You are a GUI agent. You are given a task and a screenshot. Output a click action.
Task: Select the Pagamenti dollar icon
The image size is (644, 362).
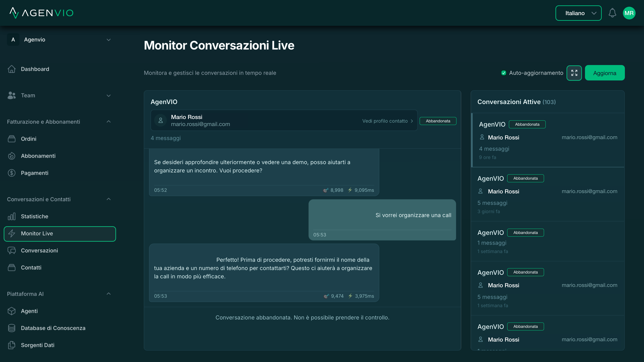click(x=12, y=173)
